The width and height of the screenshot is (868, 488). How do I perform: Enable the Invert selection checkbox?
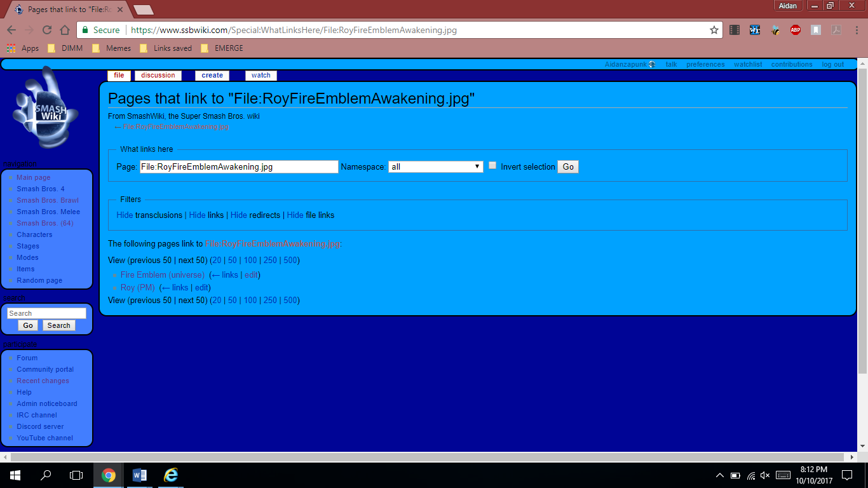tap(492, 165)
